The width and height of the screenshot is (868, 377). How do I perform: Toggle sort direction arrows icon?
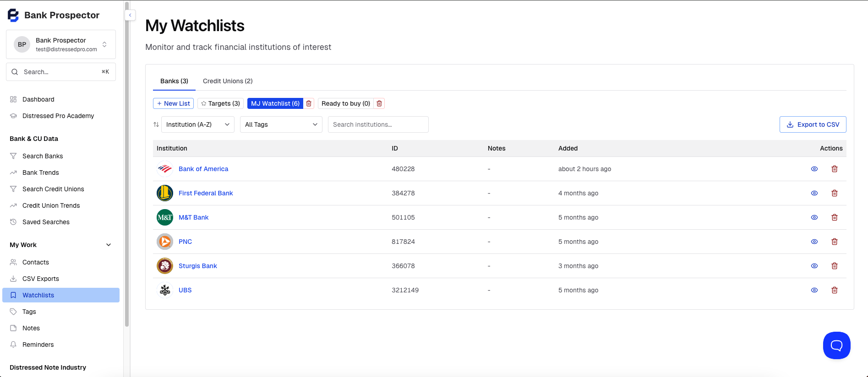point(156,124)
